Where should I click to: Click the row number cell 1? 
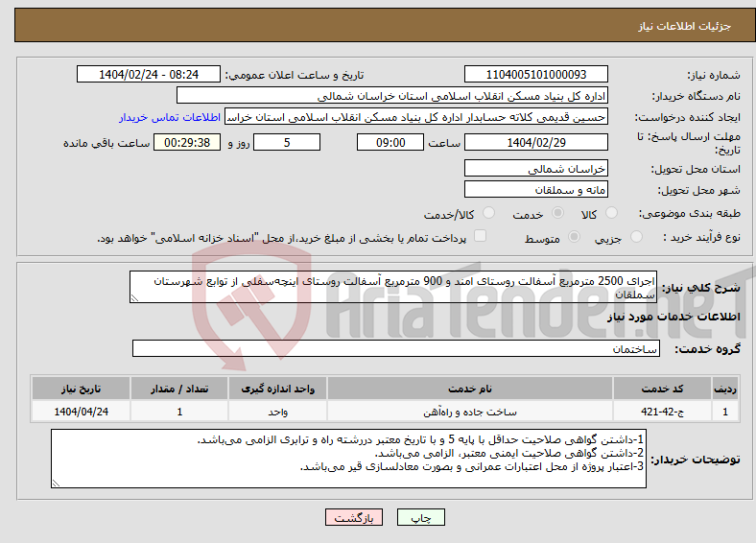click(725, 412)
